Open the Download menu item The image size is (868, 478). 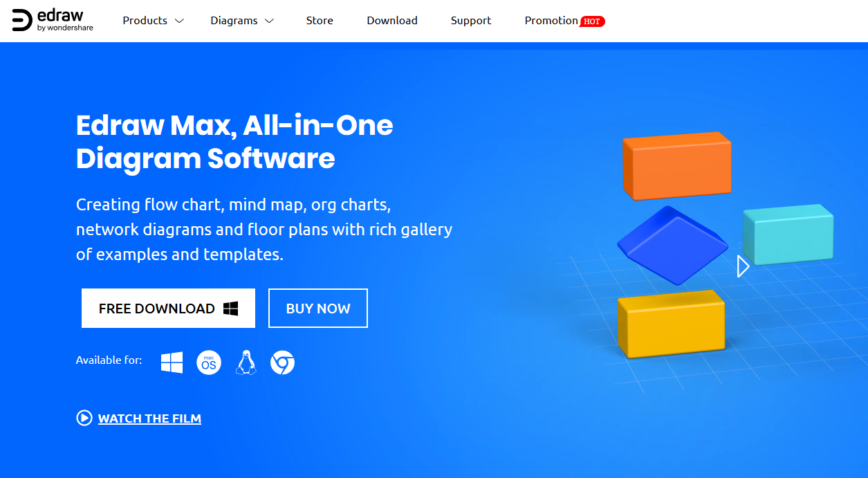click(x=392, y=21)
